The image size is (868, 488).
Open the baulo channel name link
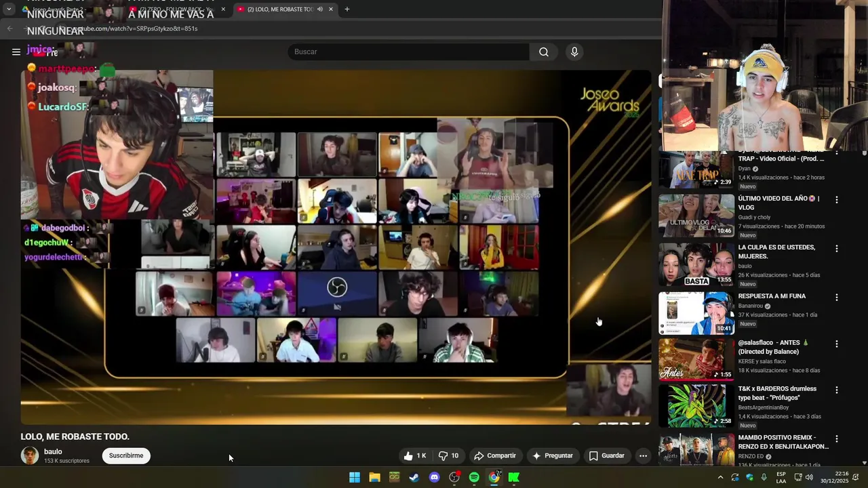[x=53, y=451]
